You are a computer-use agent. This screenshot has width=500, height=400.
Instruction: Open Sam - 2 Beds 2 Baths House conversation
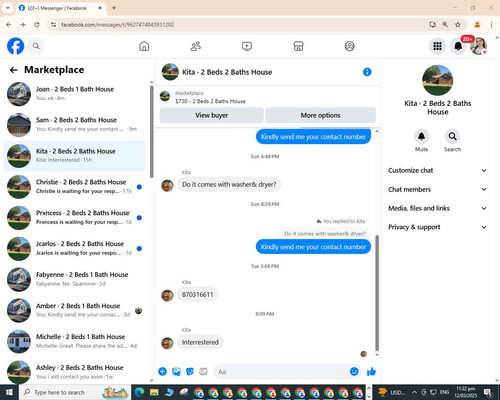[75, 125]
